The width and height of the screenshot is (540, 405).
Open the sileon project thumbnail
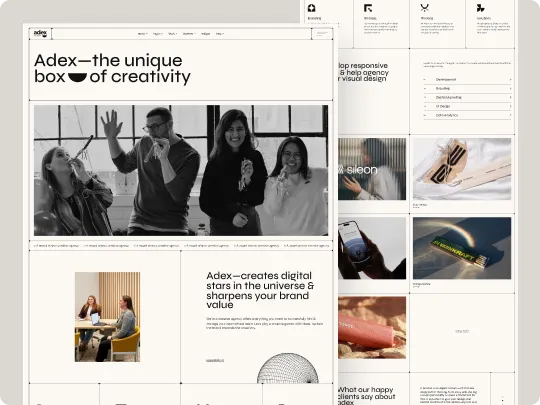pos(372,169)
